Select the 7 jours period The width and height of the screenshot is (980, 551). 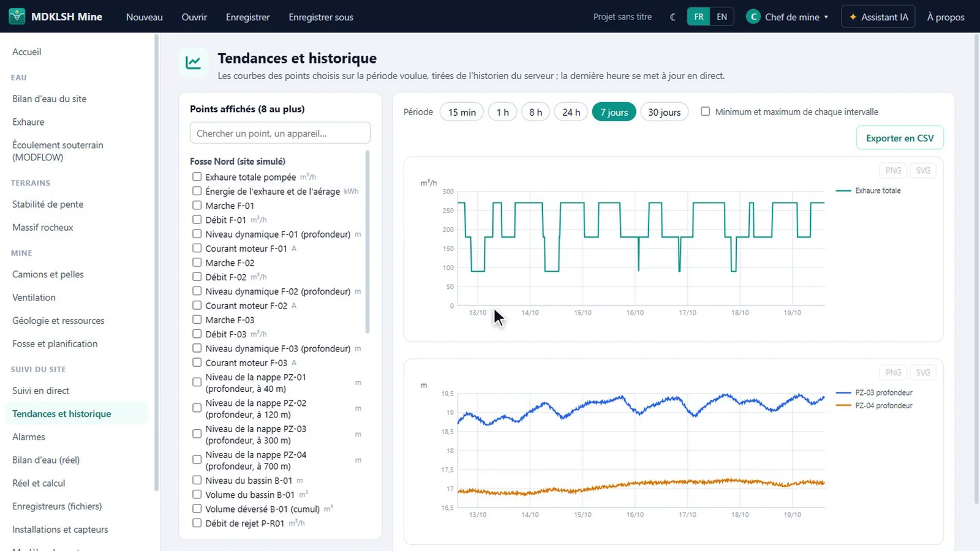pos(614,112)
